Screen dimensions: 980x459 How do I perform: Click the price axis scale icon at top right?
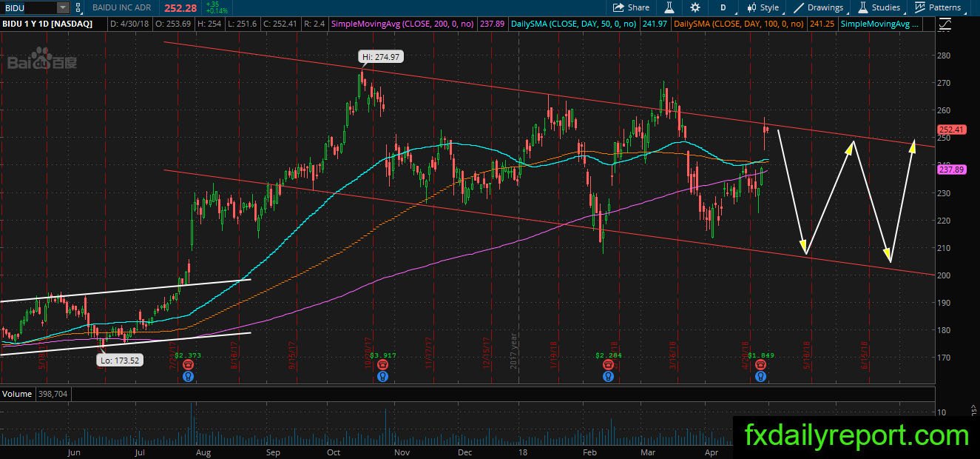point(944,24)
